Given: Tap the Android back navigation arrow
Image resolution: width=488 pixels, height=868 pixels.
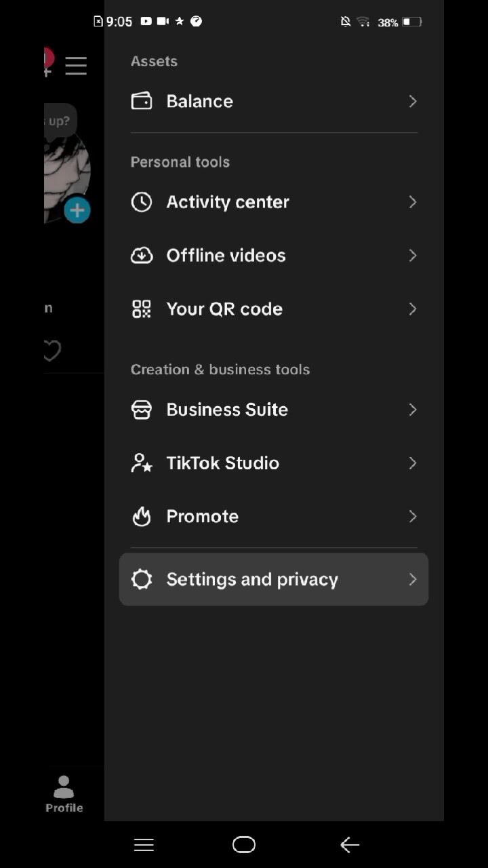Looking at the screenshot, I should [x=350, y=844].
